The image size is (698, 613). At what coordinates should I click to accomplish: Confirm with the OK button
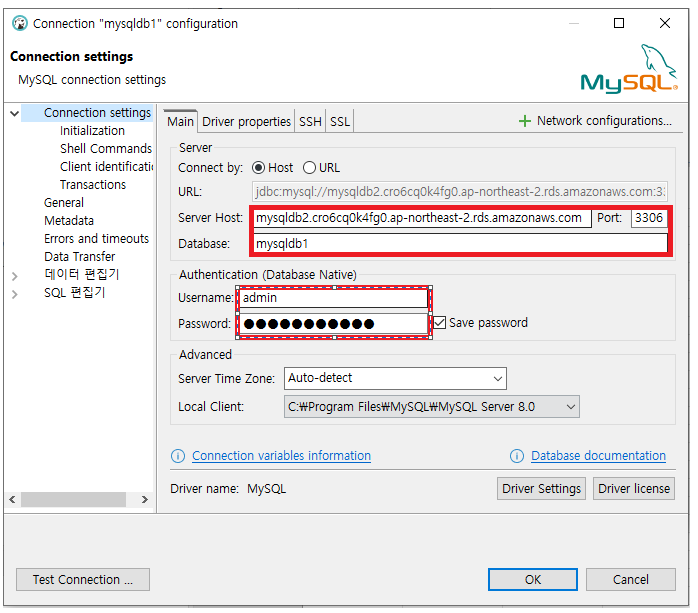tap(533, 580)
